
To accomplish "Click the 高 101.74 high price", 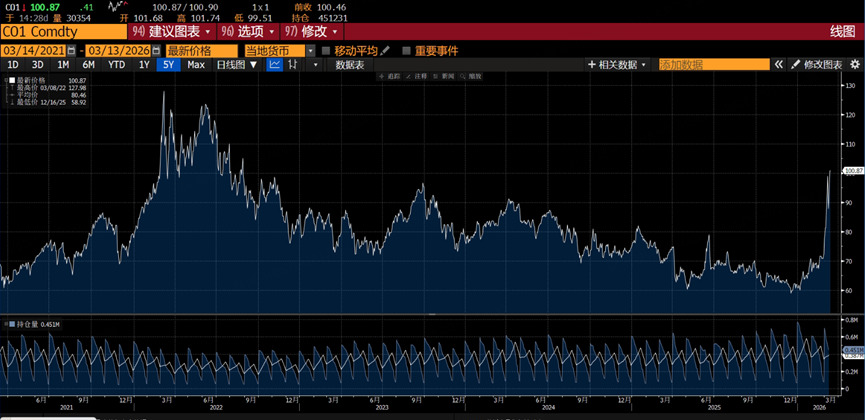I will (199, 18).
